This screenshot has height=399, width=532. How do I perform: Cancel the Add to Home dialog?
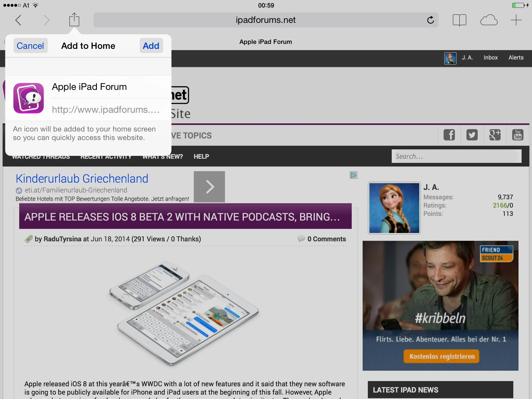30,46
